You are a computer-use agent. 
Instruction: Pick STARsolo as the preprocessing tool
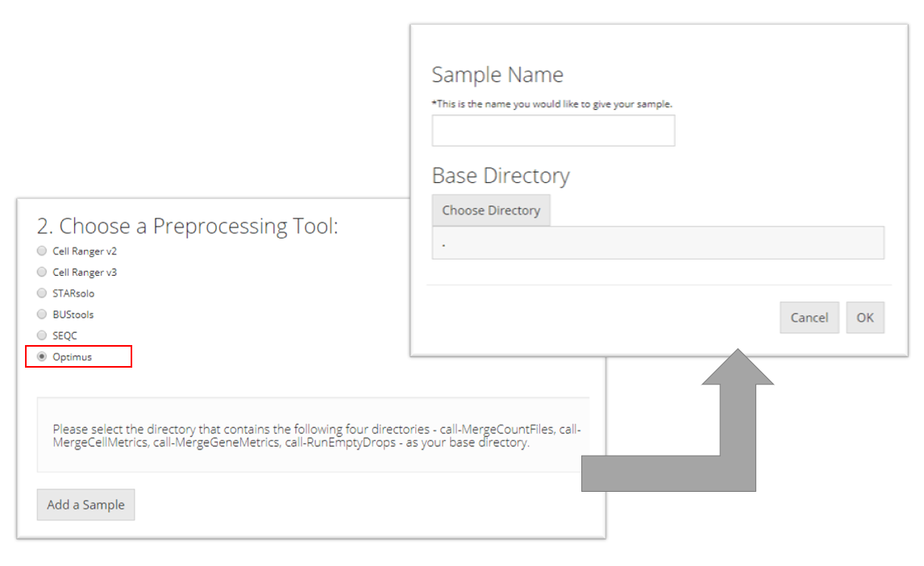coord(42,293)
